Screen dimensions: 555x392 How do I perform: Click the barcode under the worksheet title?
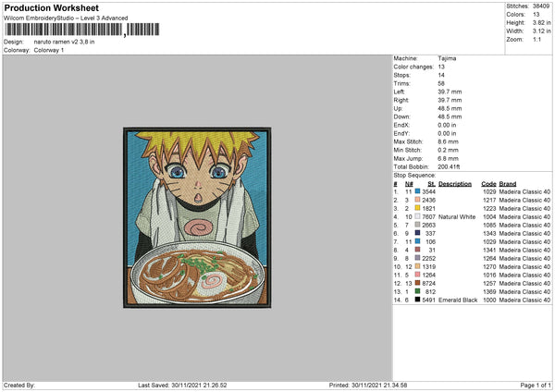tap(81, 30)
